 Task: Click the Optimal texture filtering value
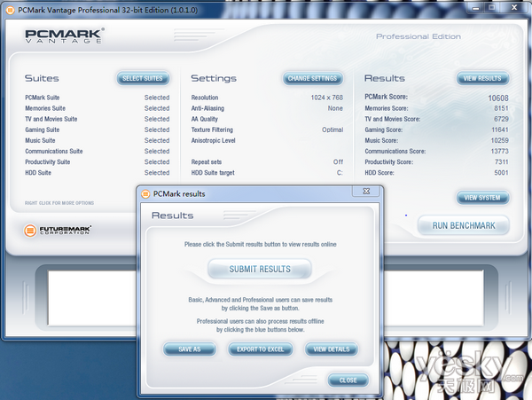[332, 129]
